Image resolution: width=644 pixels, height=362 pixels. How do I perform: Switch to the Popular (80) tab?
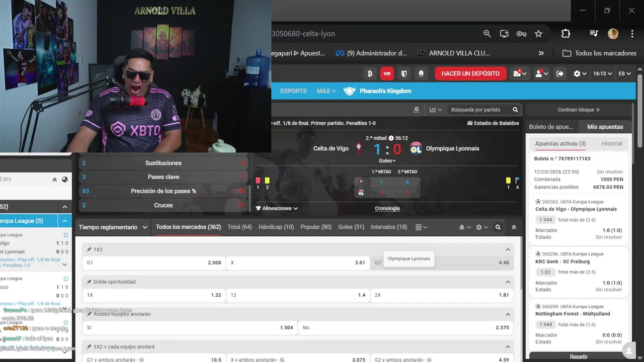coord(316,227)
